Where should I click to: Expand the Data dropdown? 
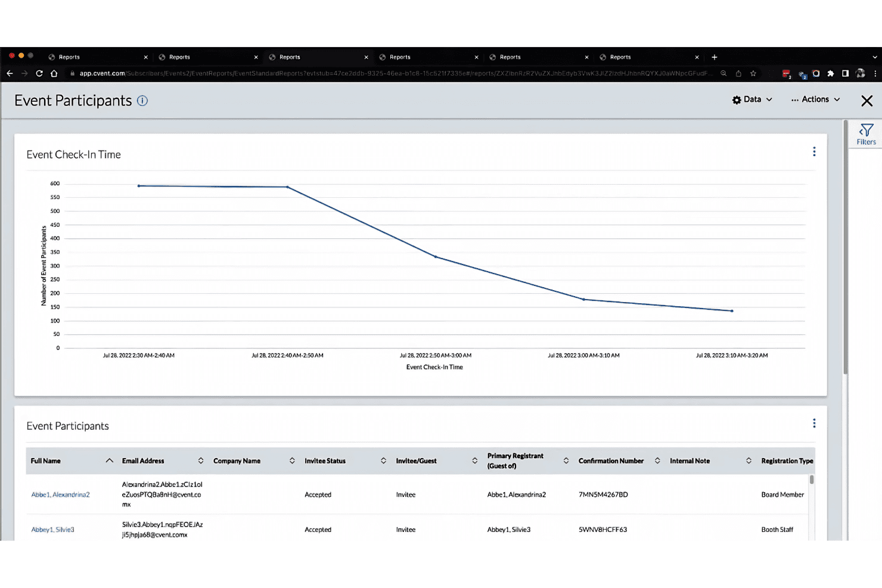752,99
